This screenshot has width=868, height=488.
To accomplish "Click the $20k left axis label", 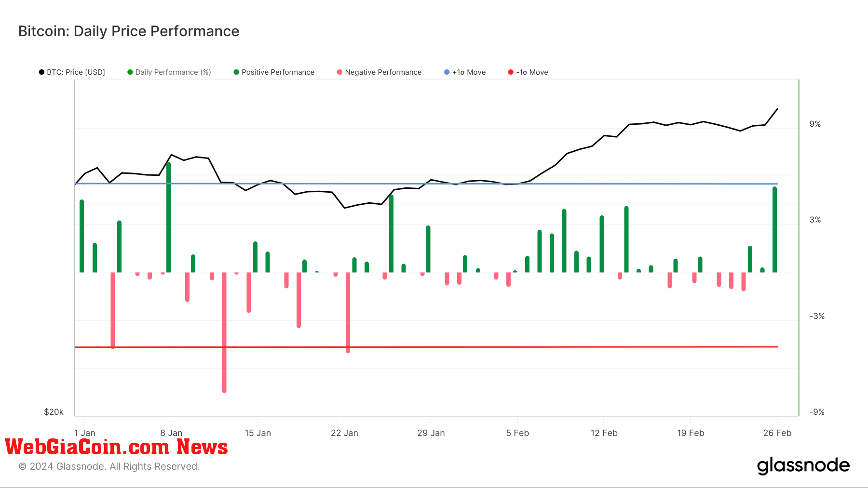I will (x=54, y=412).
